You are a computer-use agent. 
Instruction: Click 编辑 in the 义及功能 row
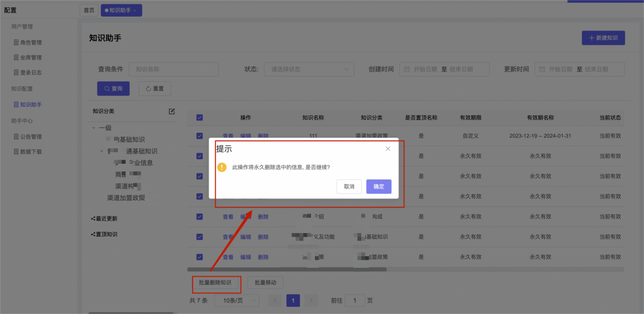click(x=246, y=237)
